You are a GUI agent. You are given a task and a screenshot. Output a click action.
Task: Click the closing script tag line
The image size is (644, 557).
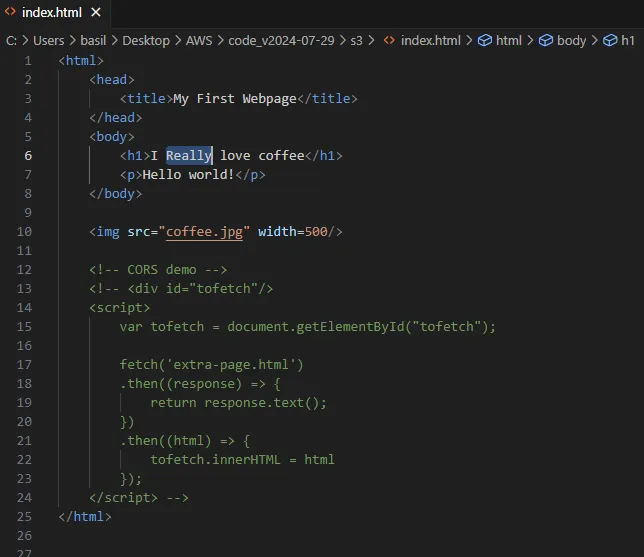coord(139,497)
